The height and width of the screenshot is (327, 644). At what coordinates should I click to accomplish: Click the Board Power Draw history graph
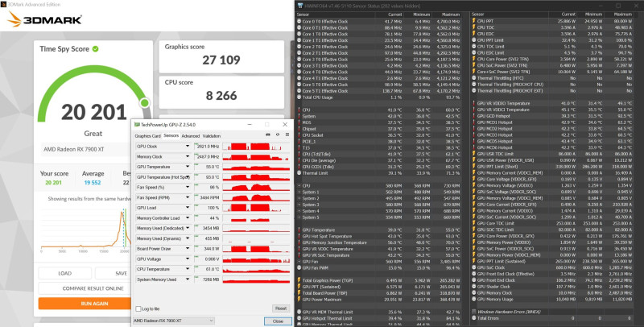(256, 249)
